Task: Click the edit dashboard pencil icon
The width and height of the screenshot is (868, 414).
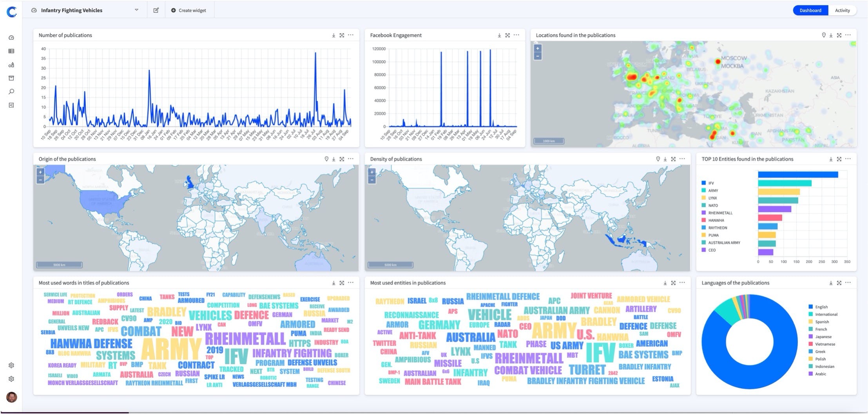Action: (156, 10)
